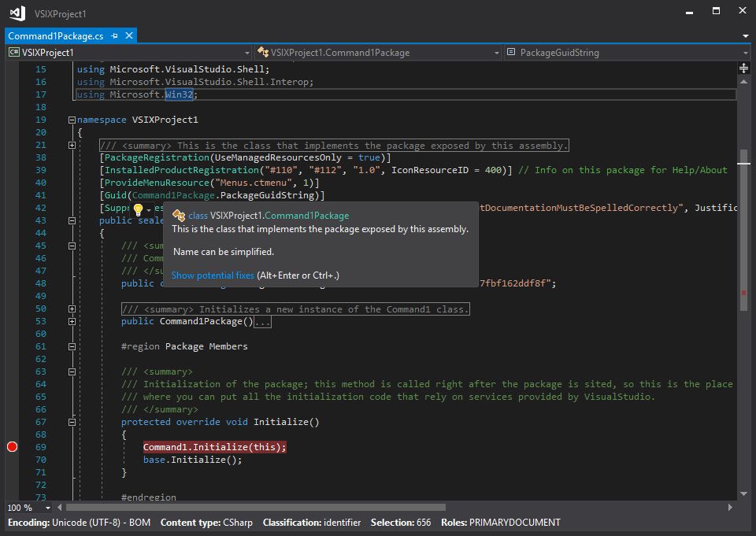The width and height of the screenshot is (756, 536).
Task: Open the tab overflow dropdown arrow
Action: point(746,36)
